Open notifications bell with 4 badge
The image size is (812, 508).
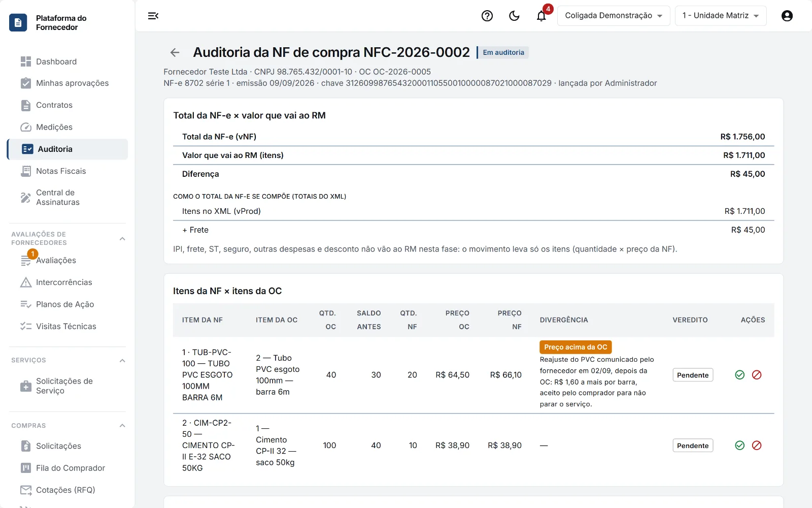click(542, 16)
